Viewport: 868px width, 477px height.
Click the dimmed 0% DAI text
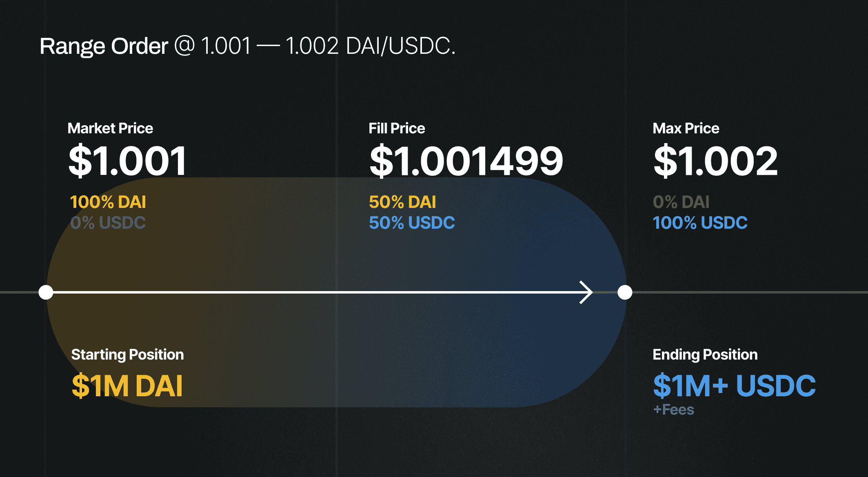tap(681, 202)
